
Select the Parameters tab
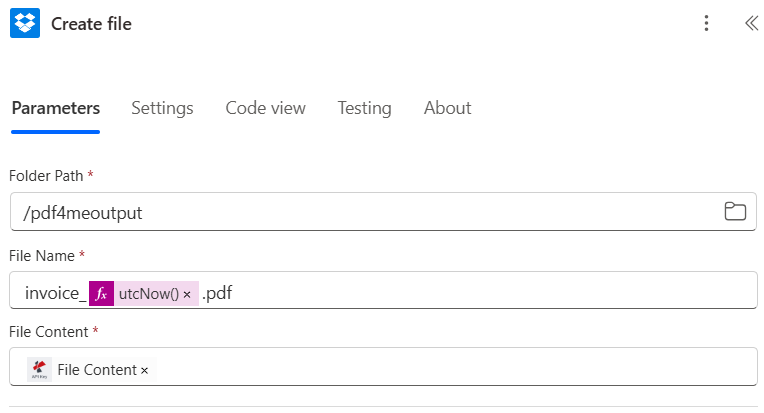pyautogui.click(x=56, y=108)
